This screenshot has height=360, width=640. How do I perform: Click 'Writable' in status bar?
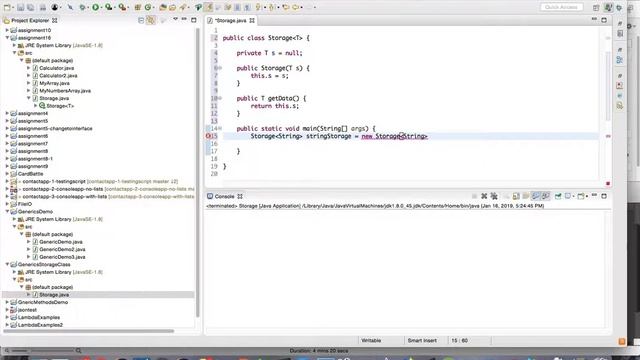click(x=371, y=340)
